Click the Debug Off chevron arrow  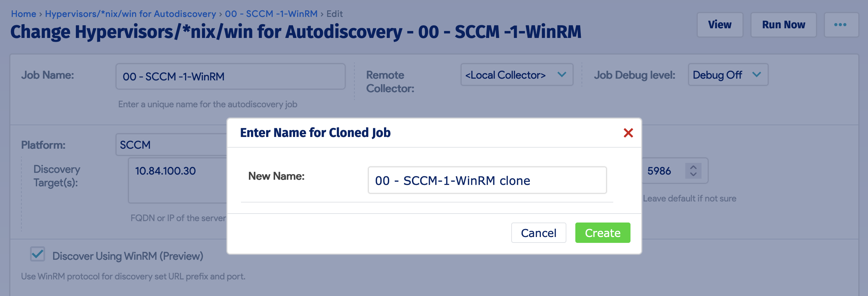(756, 75)
